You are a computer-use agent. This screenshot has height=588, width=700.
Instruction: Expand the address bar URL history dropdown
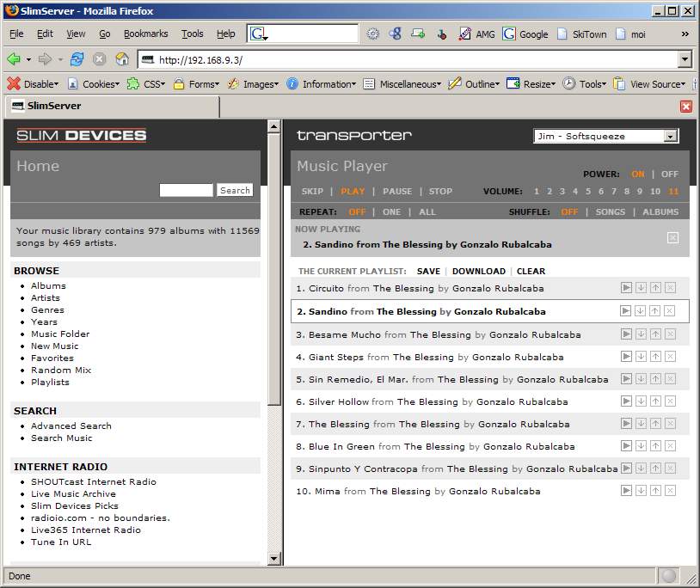coord(685,59)
